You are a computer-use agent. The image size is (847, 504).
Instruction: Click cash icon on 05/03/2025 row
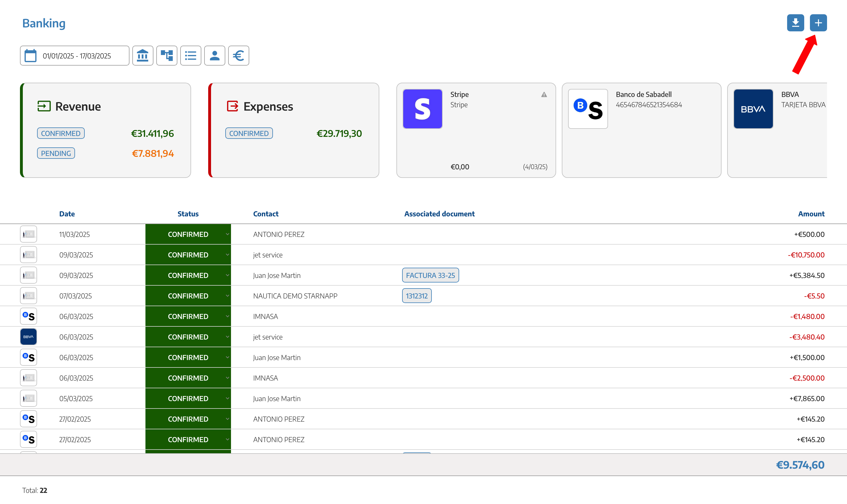[x=29, y=399]
